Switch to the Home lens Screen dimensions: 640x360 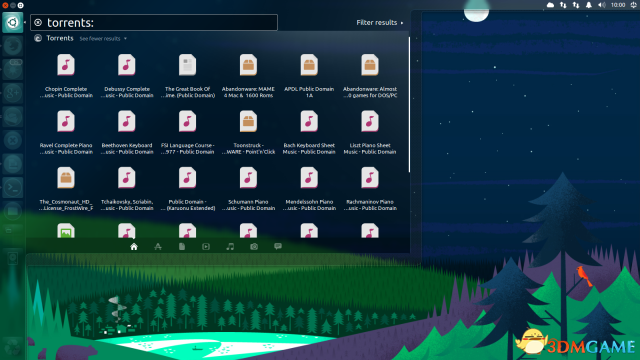134,247
